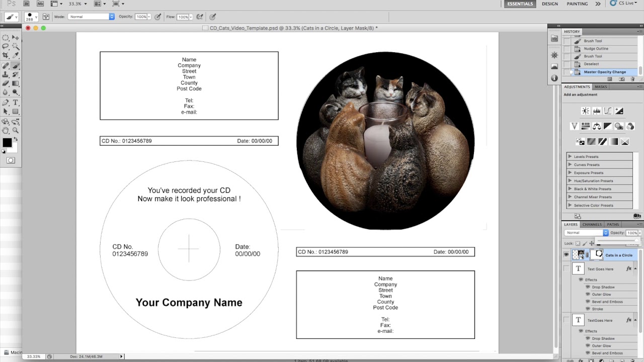Show the TextGoes Here layer
This screenshot has height=362, width=644.
(567, 319)
